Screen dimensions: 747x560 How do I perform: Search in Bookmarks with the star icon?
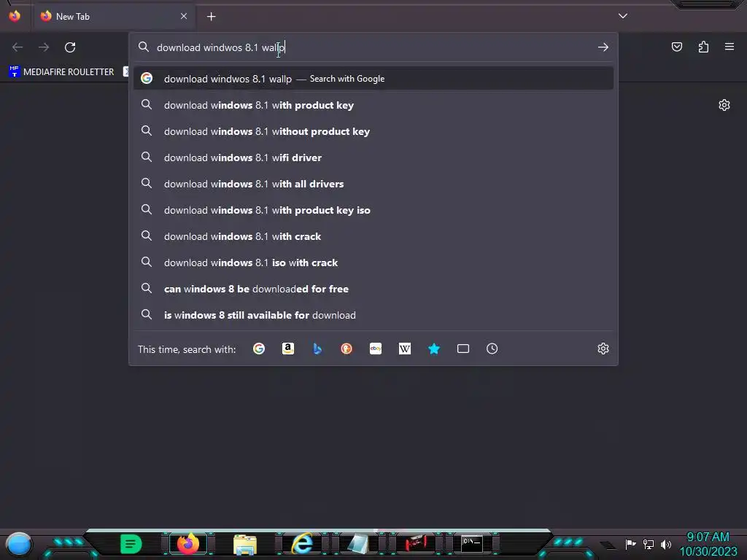tap(434, 349)
